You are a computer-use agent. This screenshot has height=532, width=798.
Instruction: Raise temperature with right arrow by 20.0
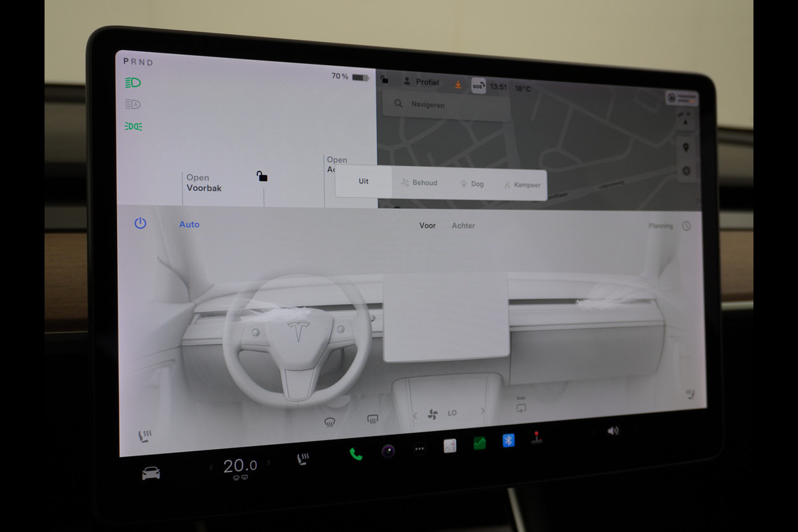point(269,463)
